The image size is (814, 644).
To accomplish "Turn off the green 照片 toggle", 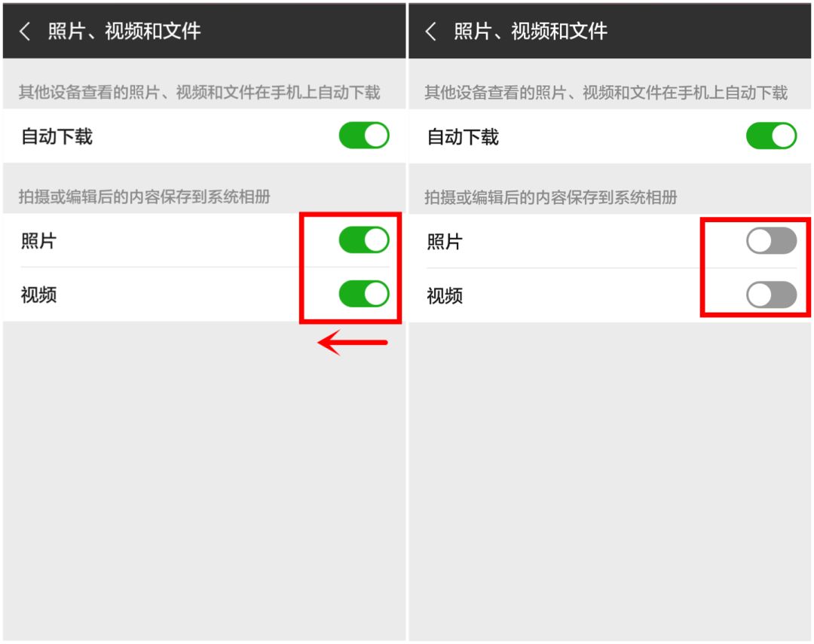I will coord(364,240).
